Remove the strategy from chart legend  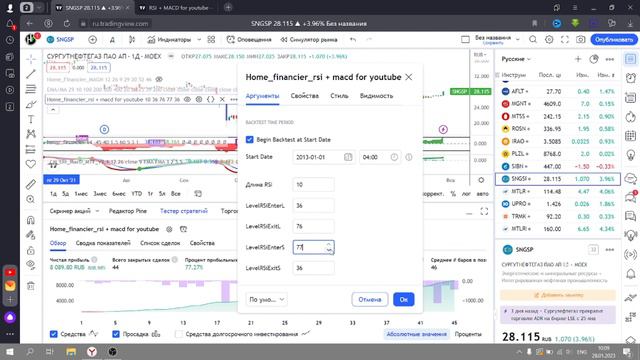coord(222,99)
